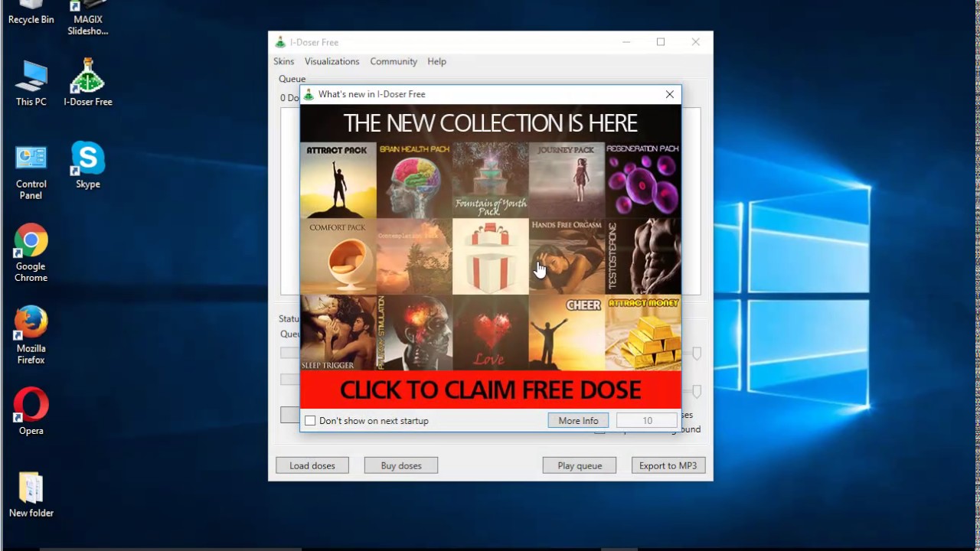
Task: Click THE NEW COLLECTION IS HERE heading
Action: (490, 123)
